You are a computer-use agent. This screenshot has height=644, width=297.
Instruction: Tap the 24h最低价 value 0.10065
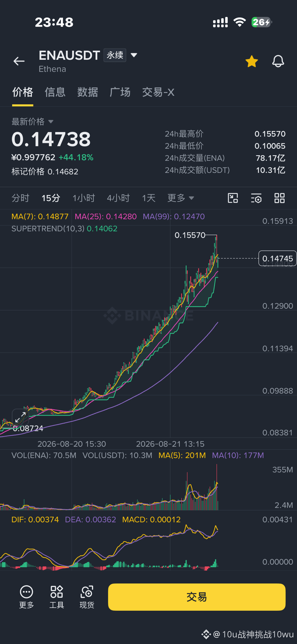click(x=270, y=146)
